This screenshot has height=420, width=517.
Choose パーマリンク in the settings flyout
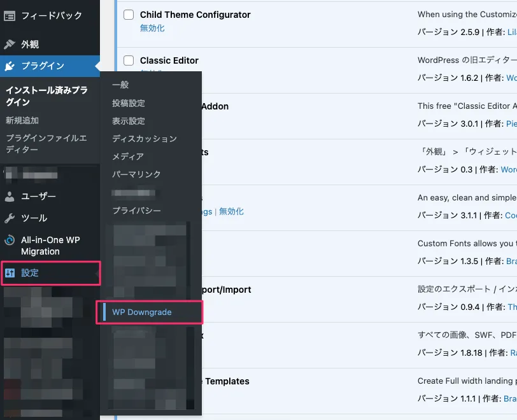pyautogui.click(x=136, y=174)
